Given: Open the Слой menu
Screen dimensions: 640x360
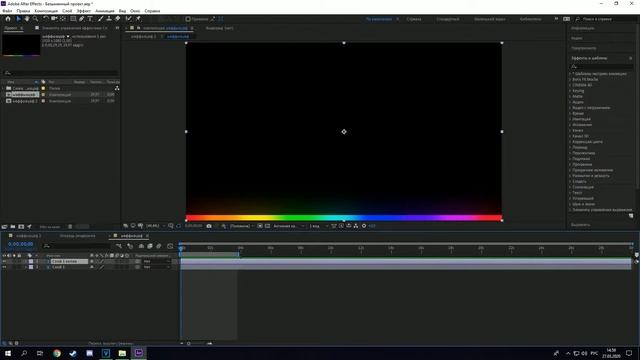Looking at the screenshot, I should 67,11.
